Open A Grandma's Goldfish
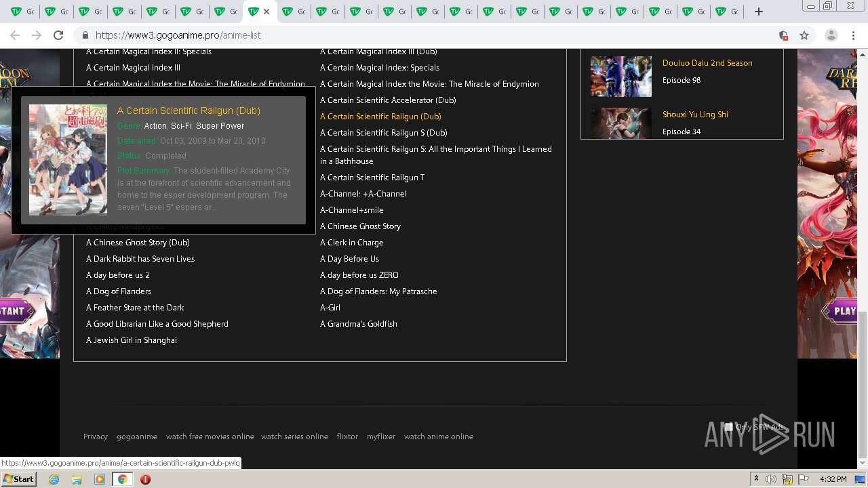Viewport: 868px width, 488px height. (359, 324)
